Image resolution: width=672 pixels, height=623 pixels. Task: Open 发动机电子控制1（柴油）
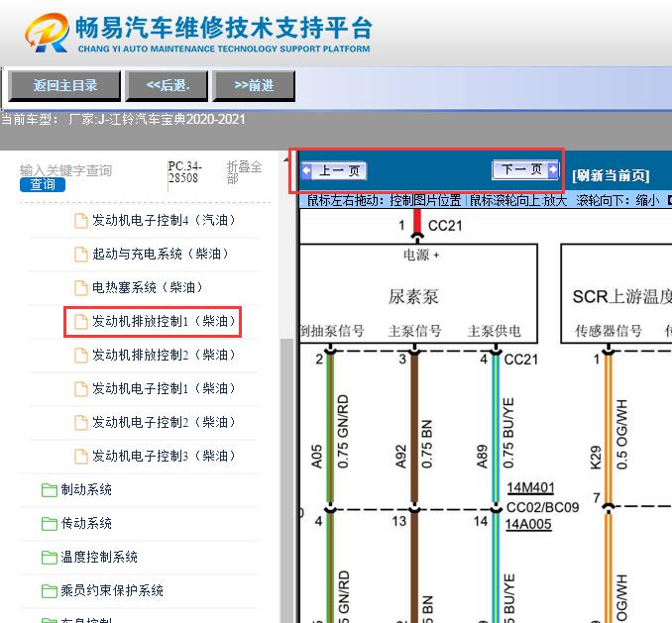(164, 389)
